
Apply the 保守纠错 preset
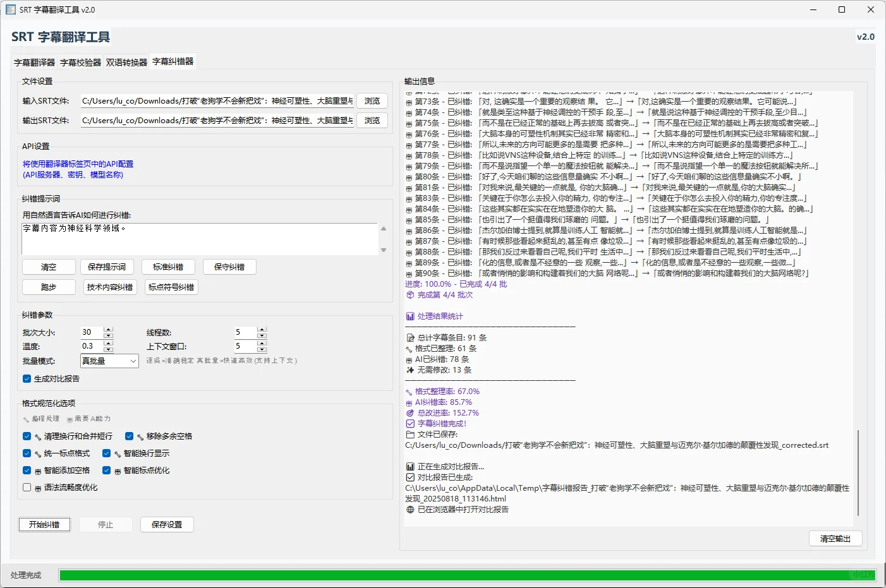[x=229, y=267]
